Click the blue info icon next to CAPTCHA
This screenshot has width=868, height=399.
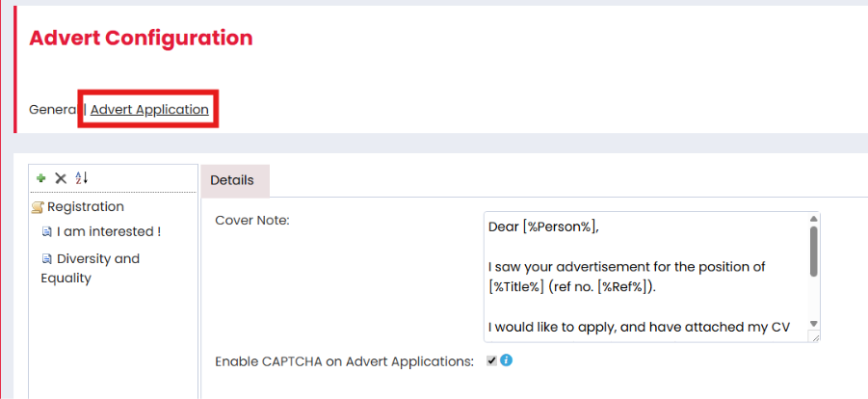[x=506, y=360]
